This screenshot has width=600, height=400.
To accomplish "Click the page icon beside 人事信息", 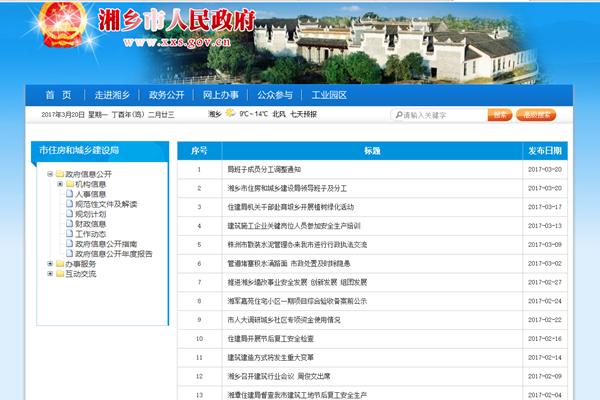I will (x=69, y=194).
